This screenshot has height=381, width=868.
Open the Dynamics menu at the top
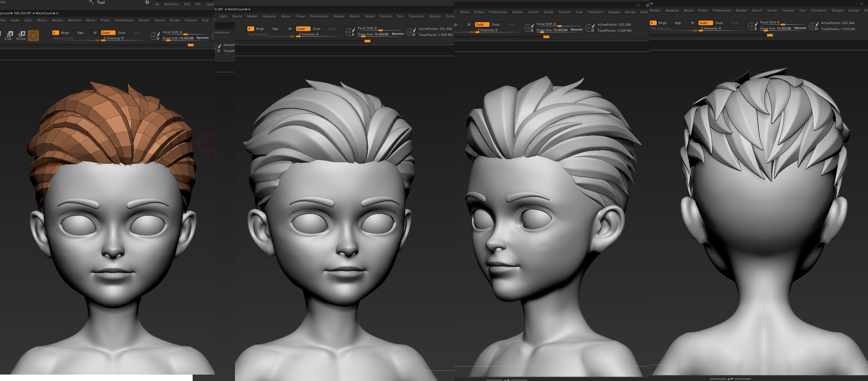[x=171, y=4]
